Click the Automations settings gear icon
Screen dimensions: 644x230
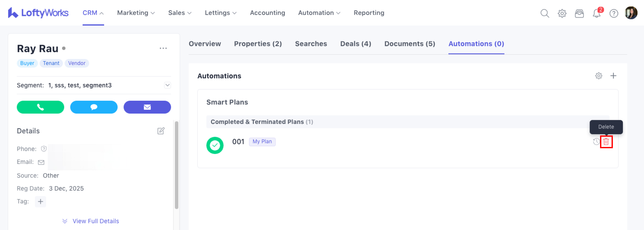point(599,76)
